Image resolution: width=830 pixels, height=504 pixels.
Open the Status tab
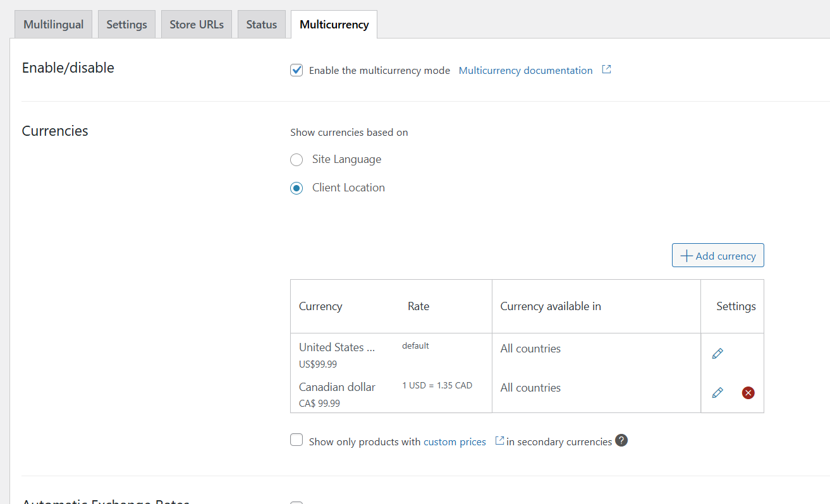262,25
